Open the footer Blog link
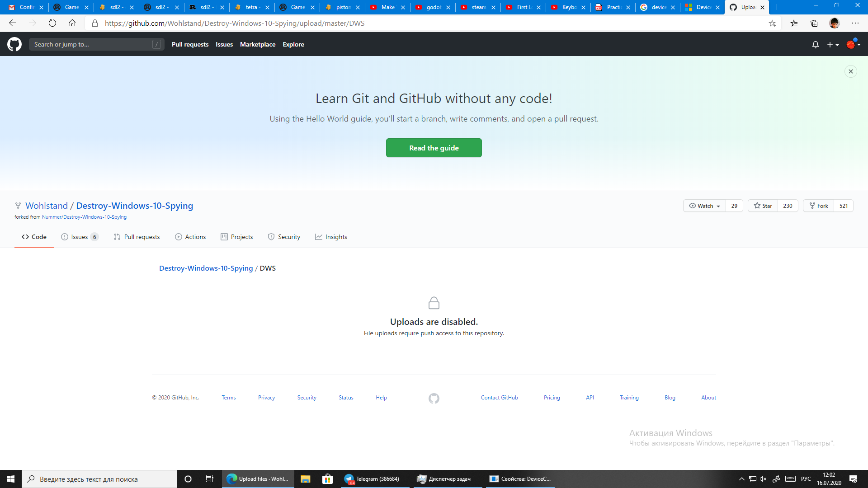This screenshot has width=868, height=488. (x=670, y=398)
